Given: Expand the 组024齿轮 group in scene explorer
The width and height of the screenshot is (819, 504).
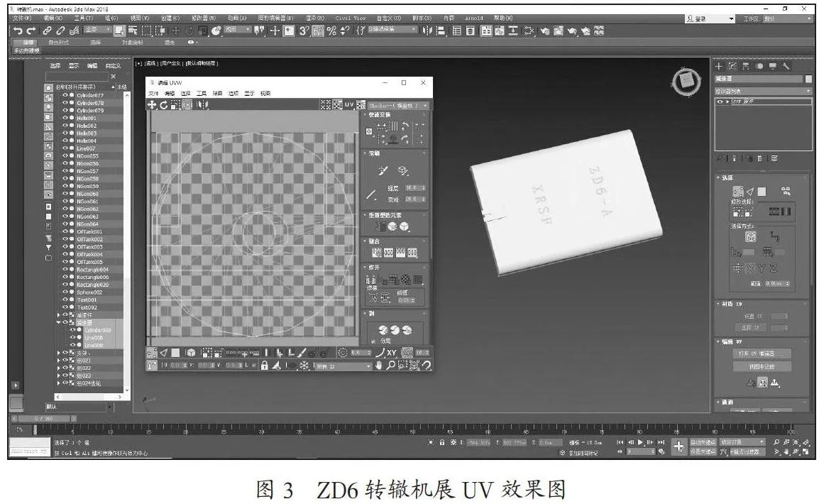Looking at the screenshot, I should [x=58, y=383].
